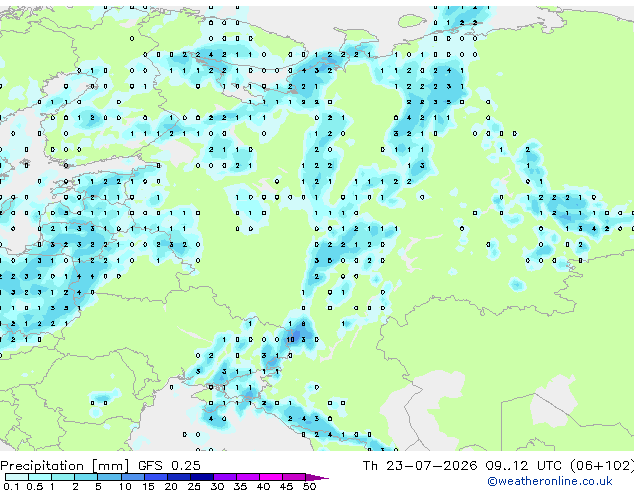Select the 0.5–1 mm legend color swatch

pos(40,477)
